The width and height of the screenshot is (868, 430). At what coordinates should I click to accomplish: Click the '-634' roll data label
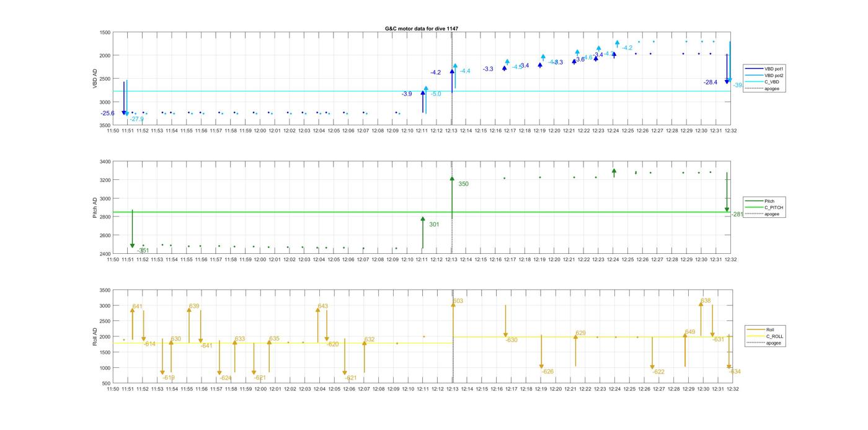[735, 372]
